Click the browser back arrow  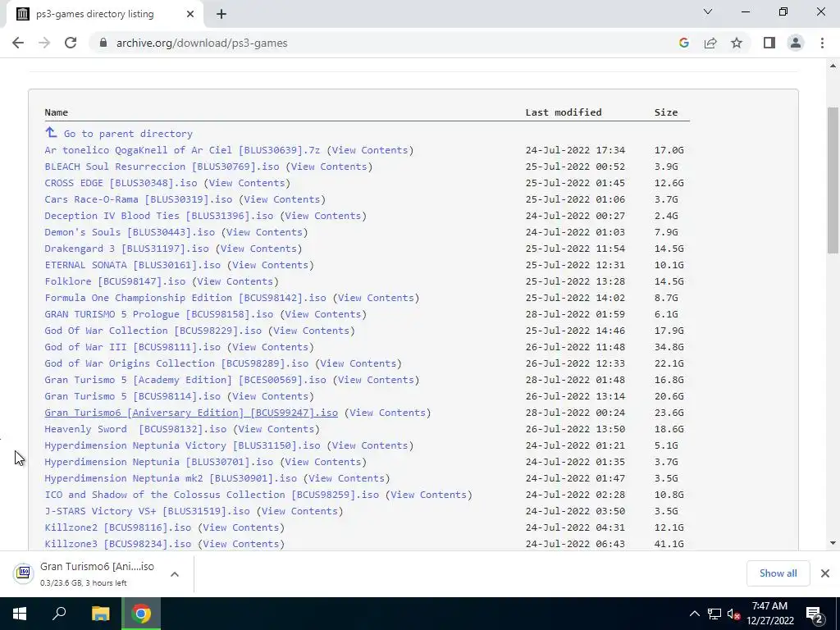click(x=18, y=43)
